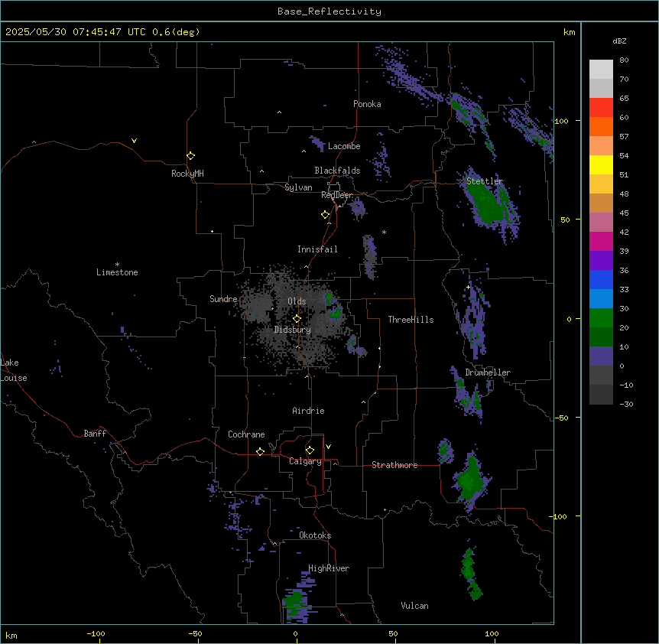Screen dimensions: 659x644
Task: Click the Strathmore label
Action: (394, 465)
